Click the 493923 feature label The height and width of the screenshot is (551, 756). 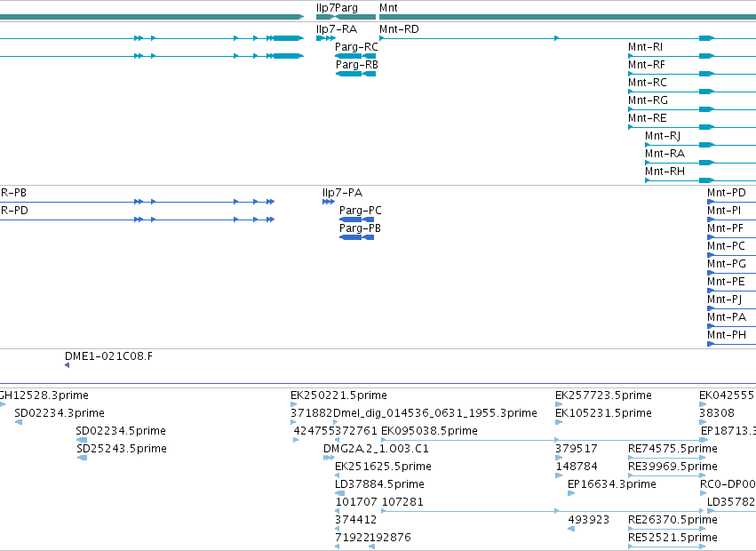pos(588,520)
